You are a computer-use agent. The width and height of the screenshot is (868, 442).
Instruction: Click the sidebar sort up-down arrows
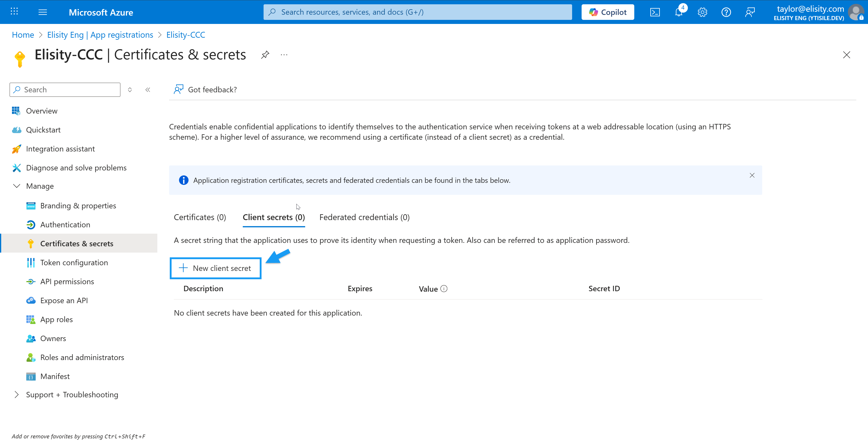tap(130, 90)
